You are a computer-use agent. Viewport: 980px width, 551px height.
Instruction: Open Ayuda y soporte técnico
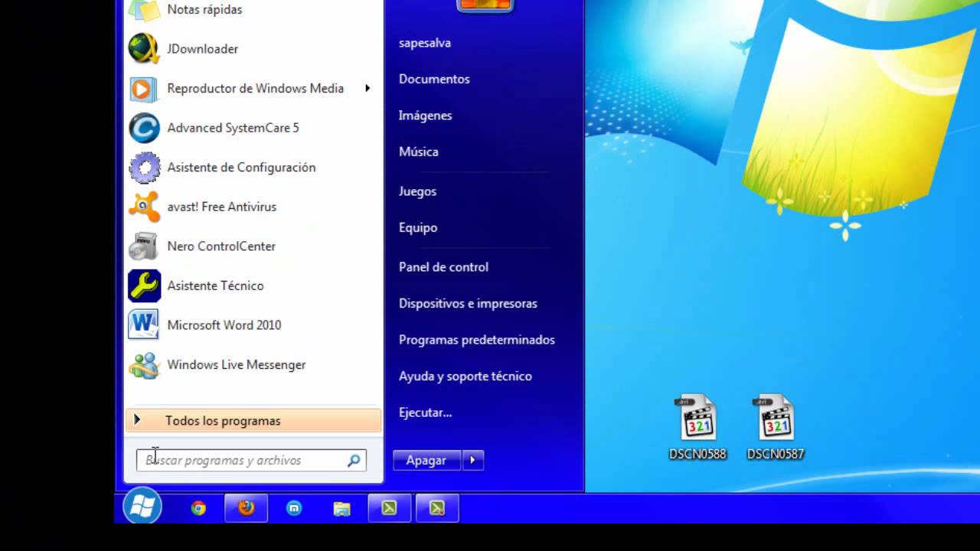465,376
